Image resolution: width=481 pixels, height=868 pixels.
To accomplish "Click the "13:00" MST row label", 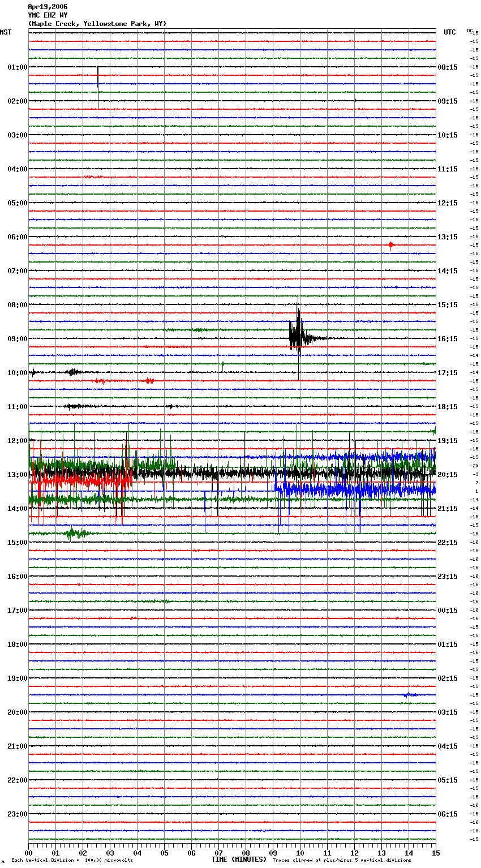I will (x=18, y=475).
